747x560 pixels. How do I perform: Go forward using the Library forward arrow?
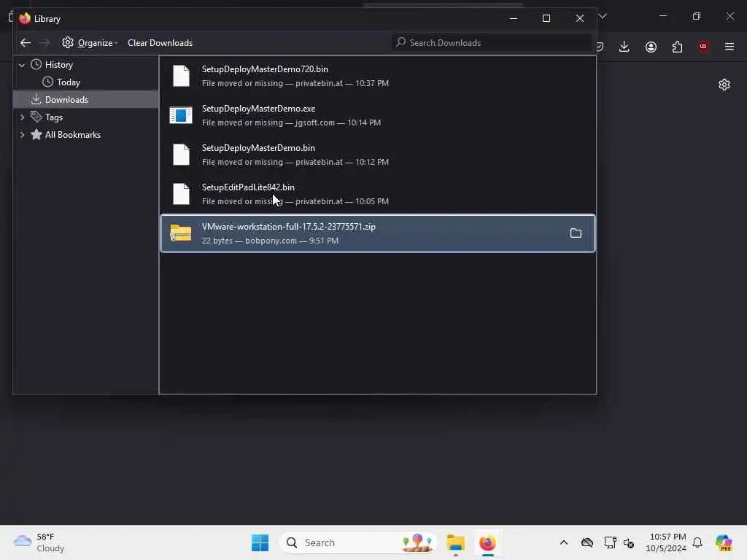pos(44,43)
